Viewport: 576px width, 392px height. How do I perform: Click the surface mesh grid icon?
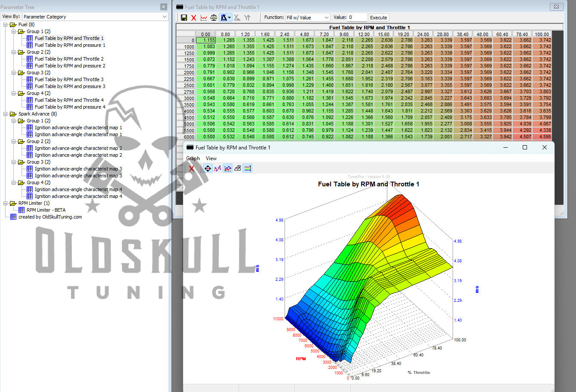237,168
